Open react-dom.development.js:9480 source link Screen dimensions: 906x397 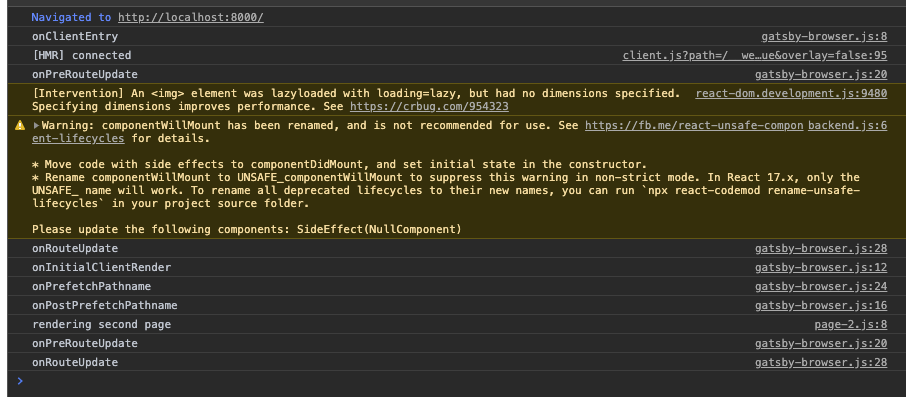pos(791,94)
